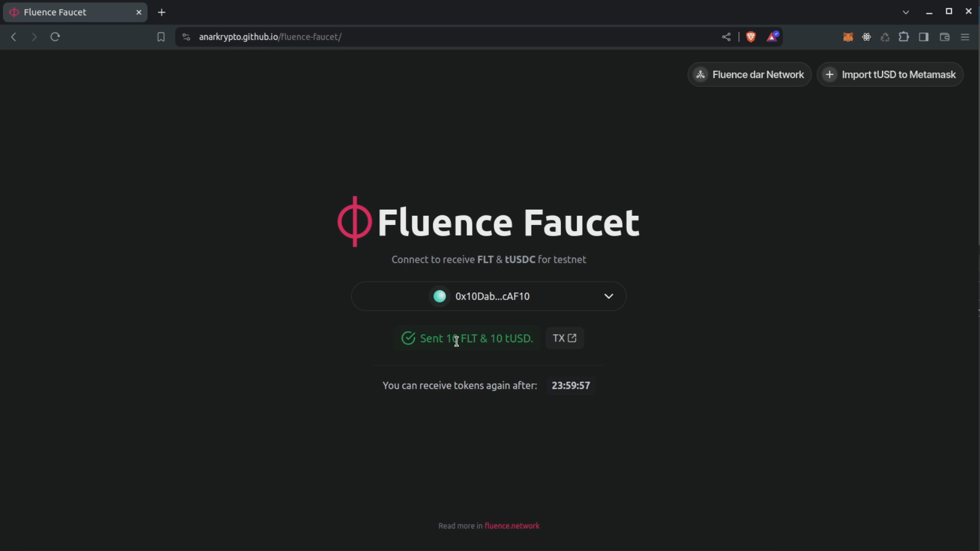Image resolution: width=980 pixels, height=551 pixels.
Task: Click Import tUSD to Metamask button
Action: point(890,74)
